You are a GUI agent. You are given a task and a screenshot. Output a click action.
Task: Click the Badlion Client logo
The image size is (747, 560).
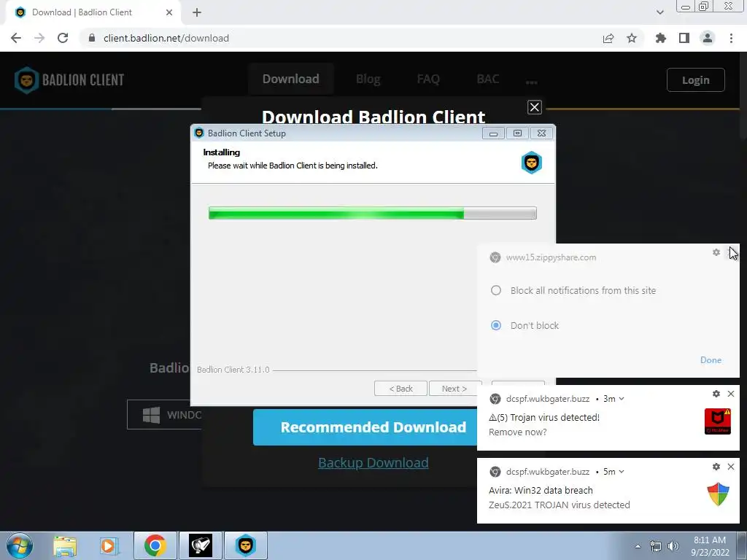[x=69, y=80]
